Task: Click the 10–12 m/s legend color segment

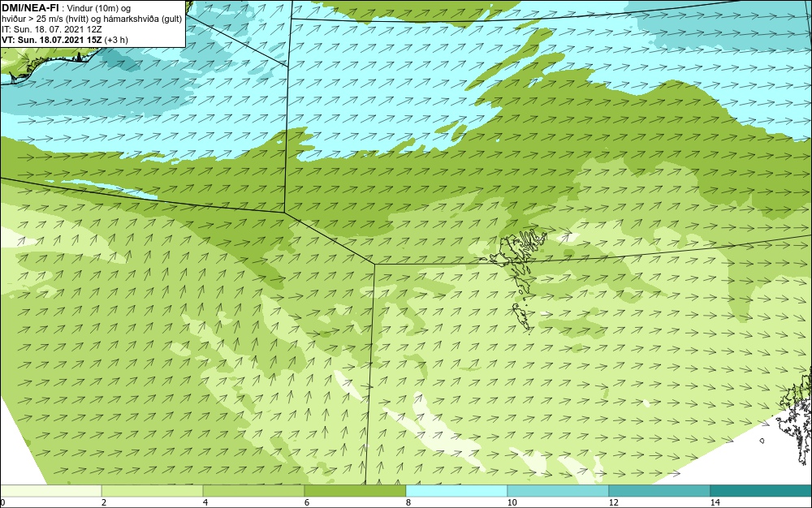Action: [559, 491]
